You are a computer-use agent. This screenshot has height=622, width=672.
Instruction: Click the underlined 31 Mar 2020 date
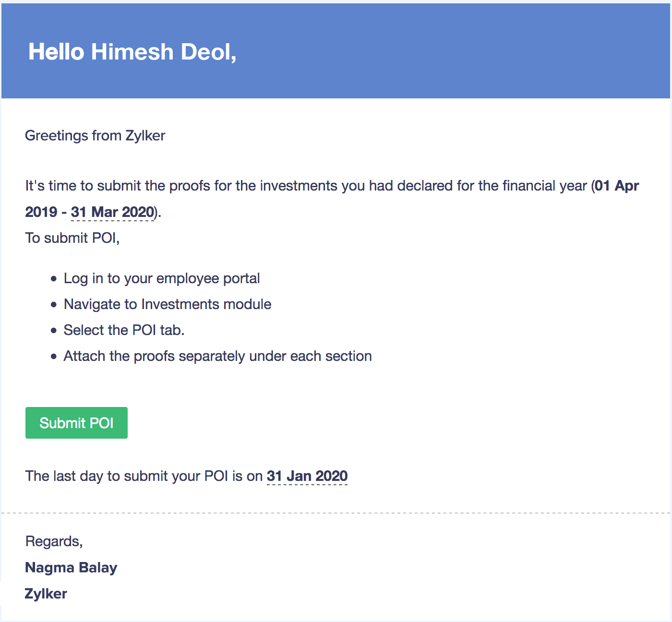point(113,212)
